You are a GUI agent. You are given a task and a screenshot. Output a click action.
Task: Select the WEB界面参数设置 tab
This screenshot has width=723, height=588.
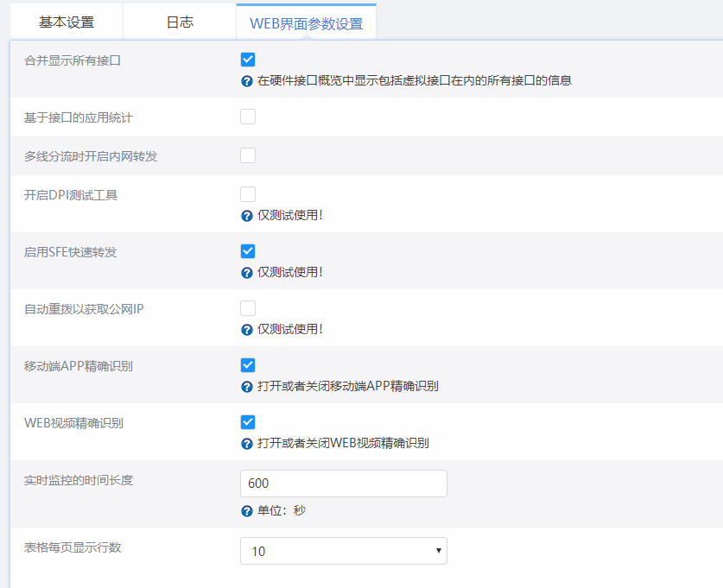[x=305, y=21]
